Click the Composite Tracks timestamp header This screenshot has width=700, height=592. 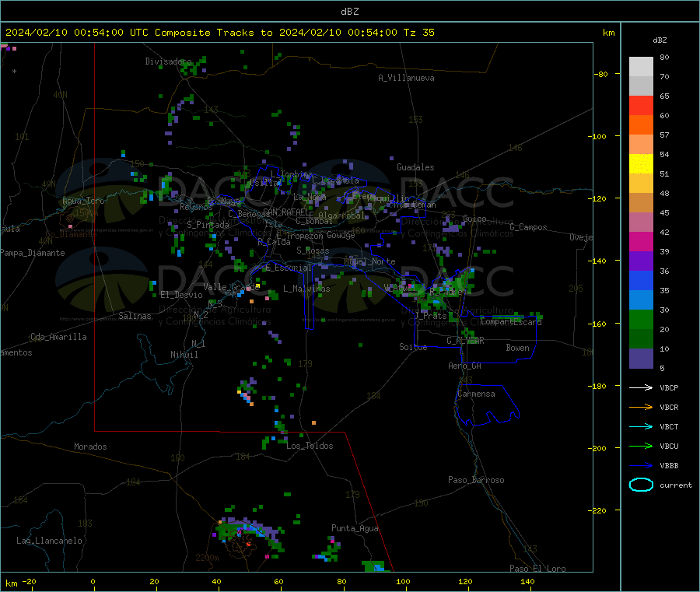click(x=220, y=33)
